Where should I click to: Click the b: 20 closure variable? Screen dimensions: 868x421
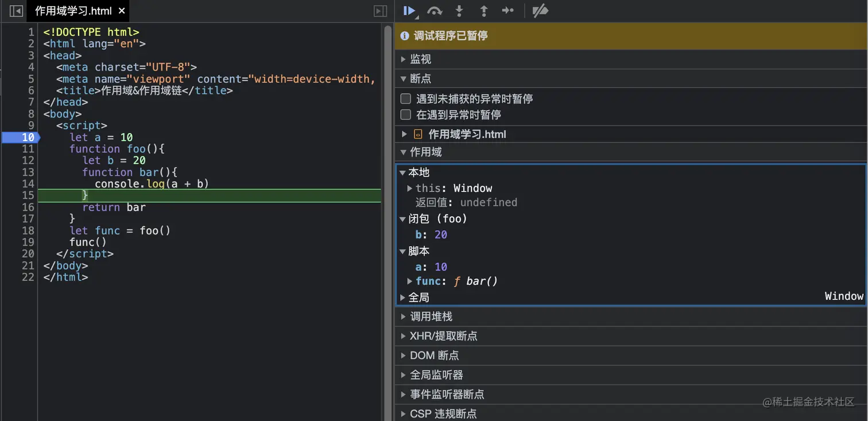pos(431,235)
